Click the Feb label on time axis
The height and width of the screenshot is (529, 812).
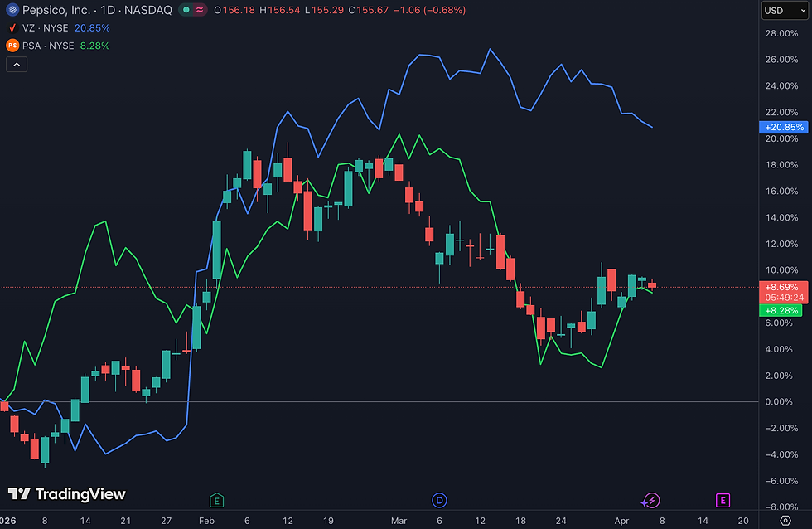pyautogui.click(x=206, y=521)
